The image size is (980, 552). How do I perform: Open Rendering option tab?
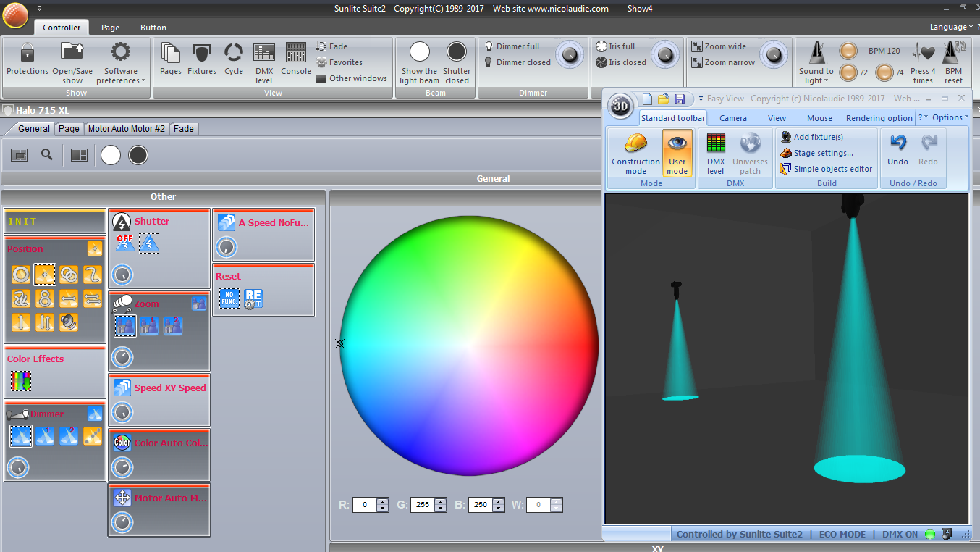pyautogui.click(x=879, y=118)
